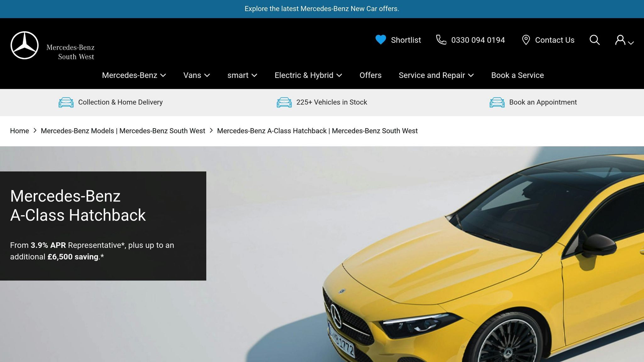
Task: Expand the Electric & Hybrid menu
Action: (308, 75)
